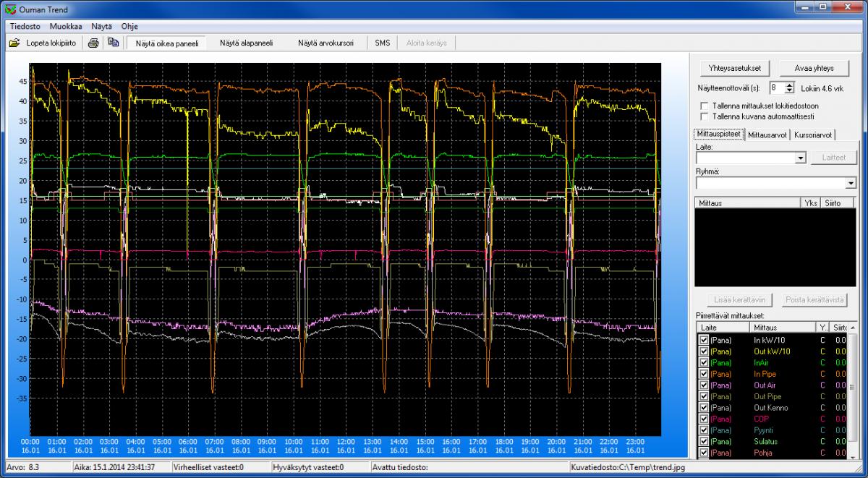This screenshot has height=478, width=868.
Task: Expand the Laite dropdown list
Action: (800, 157)
